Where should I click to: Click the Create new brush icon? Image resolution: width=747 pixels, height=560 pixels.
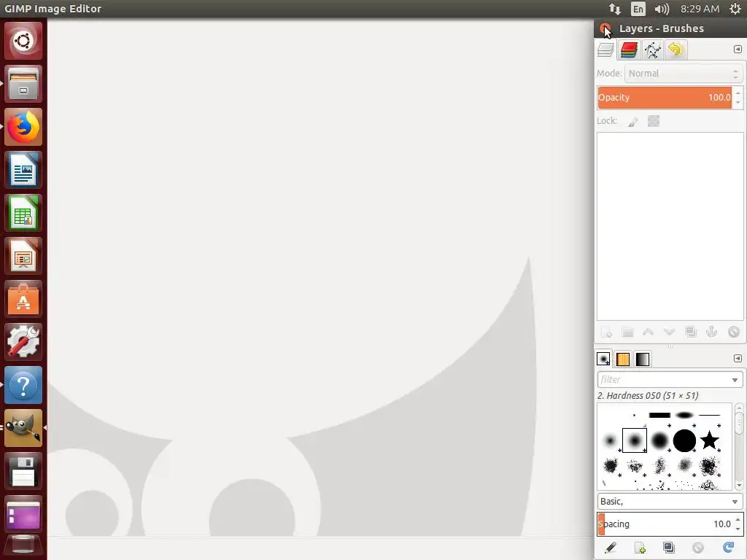click(640, 548)
